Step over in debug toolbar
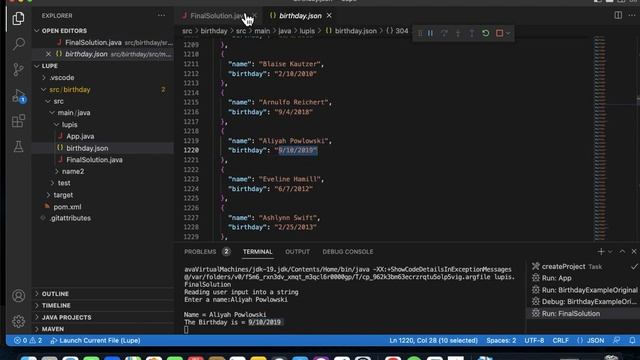 pyautogui.click(x=444, y=33)
